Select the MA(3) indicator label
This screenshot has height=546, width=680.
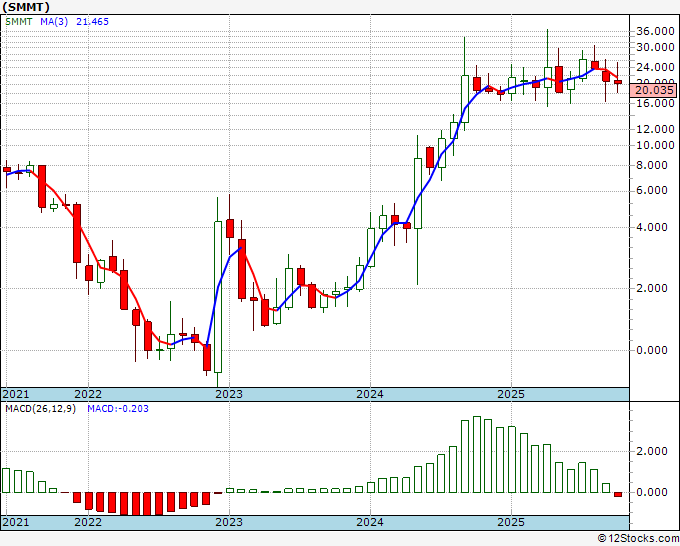coord(55,20)
